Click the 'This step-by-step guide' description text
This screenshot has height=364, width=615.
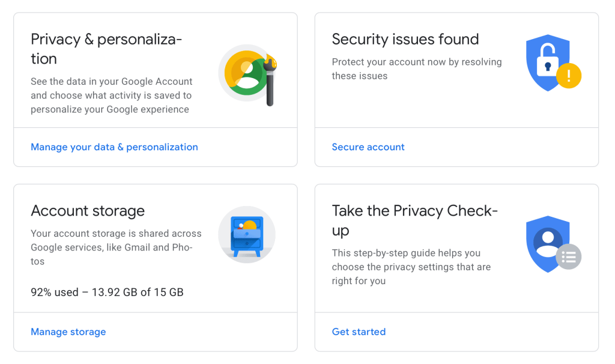(411, 267)
